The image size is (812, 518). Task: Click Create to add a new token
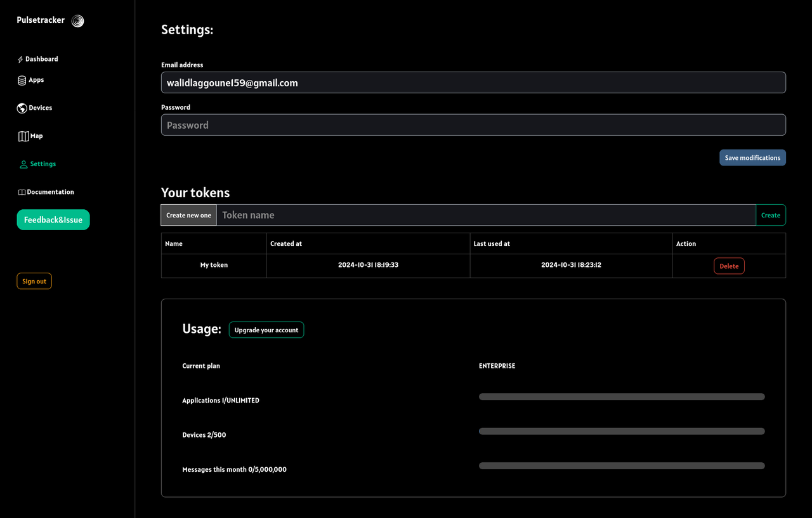pyautogui.click(x=770, y=215)
